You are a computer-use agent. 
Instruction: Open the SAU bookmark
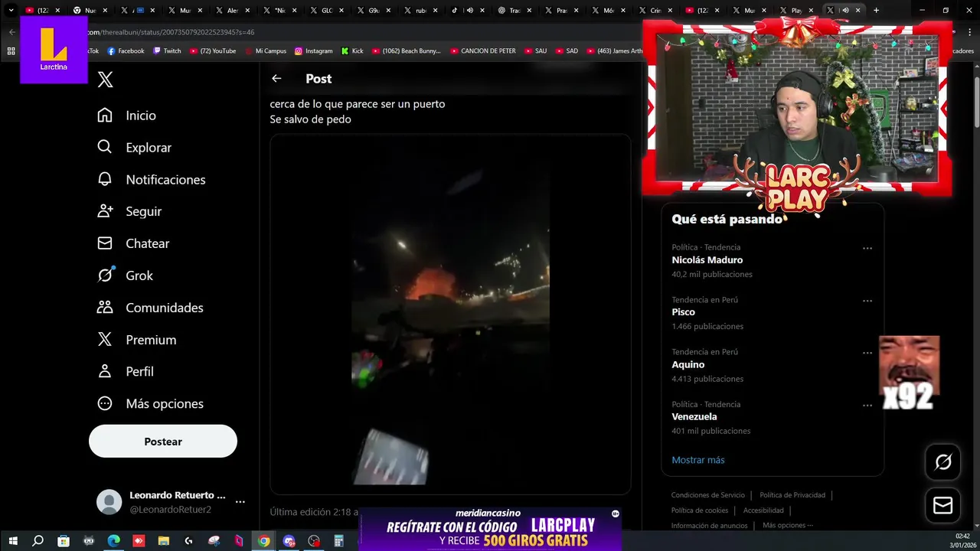click(x=535, y=51)
